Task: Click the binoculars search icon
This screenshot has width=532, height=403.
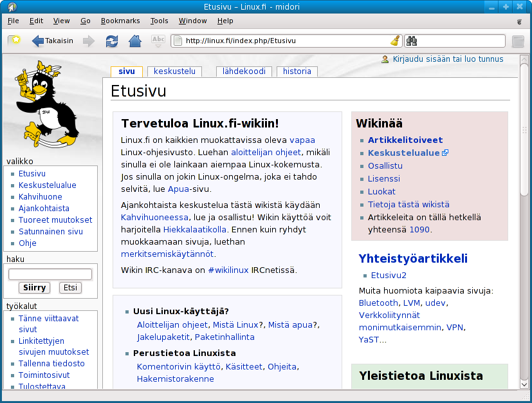Action: 412,41
